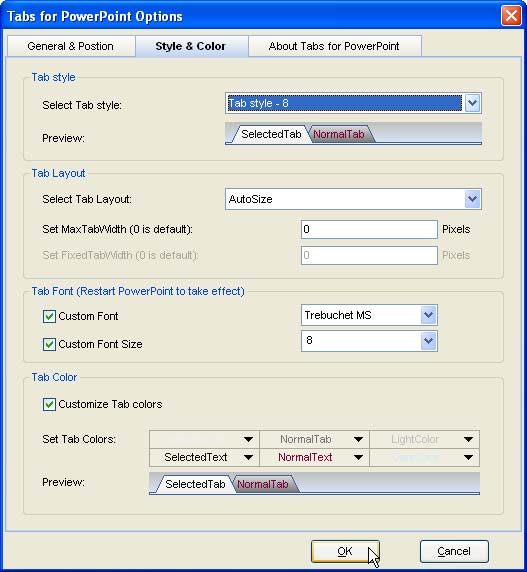Viewport: 527px width, 572px height.
Task: Click the Cancel button
Action: point(454,552)
